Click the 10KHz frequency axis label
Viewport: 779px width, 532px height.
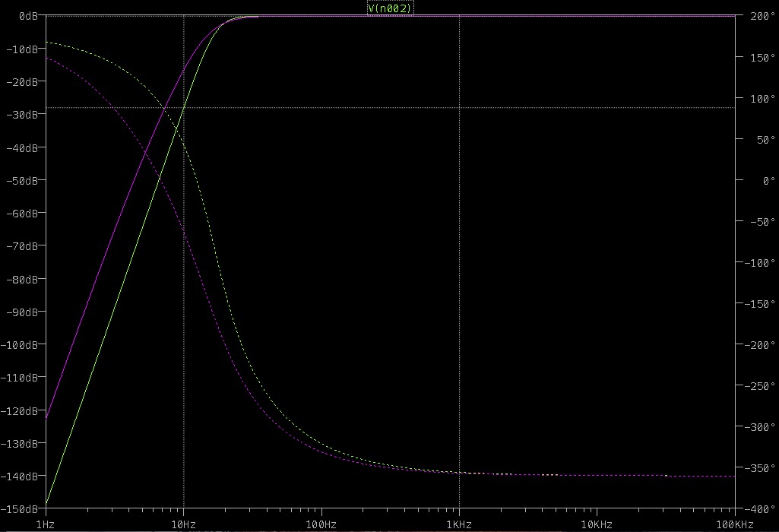click(x=597, y=524)
